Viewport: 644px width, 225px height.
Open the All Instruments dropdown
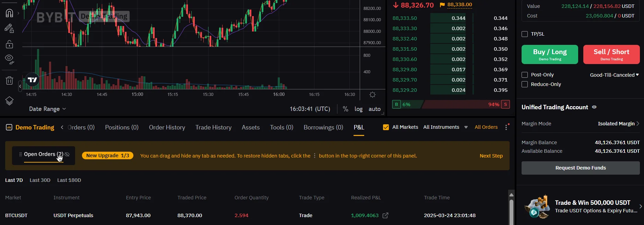coord(445,127)
